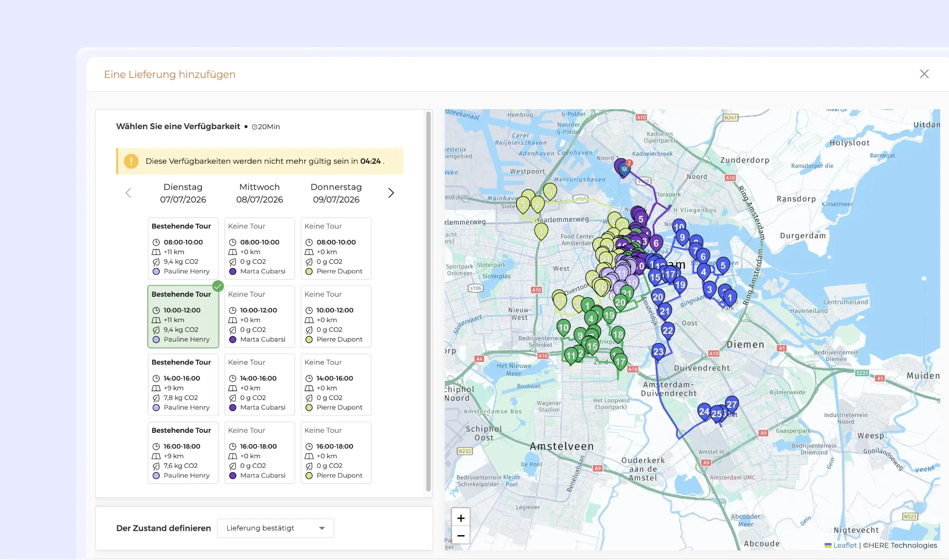Select Dienstag 10:00-12:00 Bestehende Tour slot
Screen dimensions: 949x560
point(183,317)
